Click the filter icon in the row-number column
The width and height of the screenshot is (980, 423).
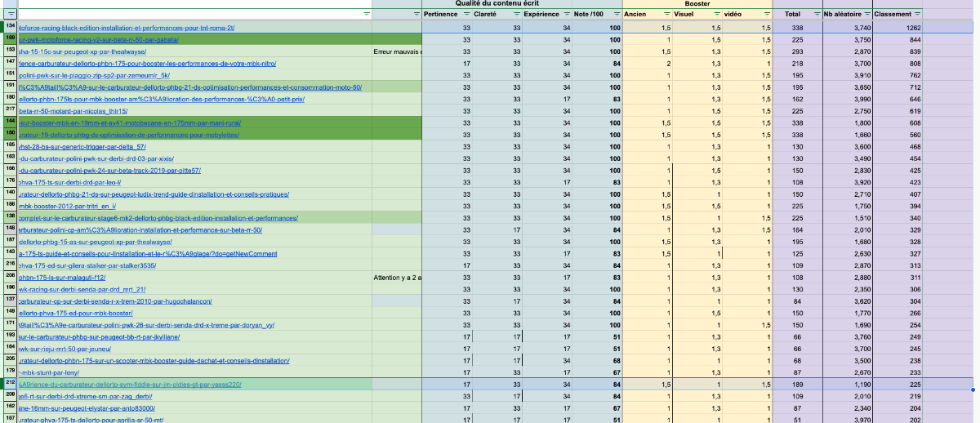pyautogui.click(x=12, y=14)
